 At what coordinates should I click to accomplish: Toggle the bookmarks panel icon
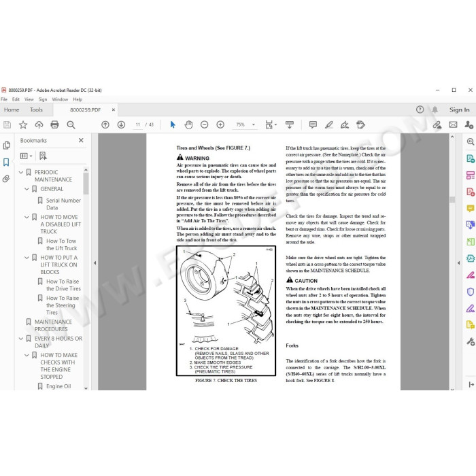point(6,162)
